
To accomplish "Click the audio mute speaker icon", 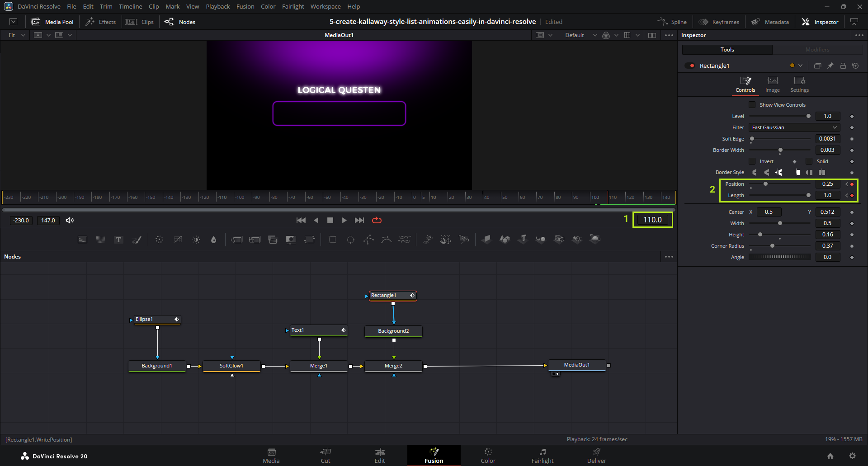I will pyautogui.click(x=70, y=220).
